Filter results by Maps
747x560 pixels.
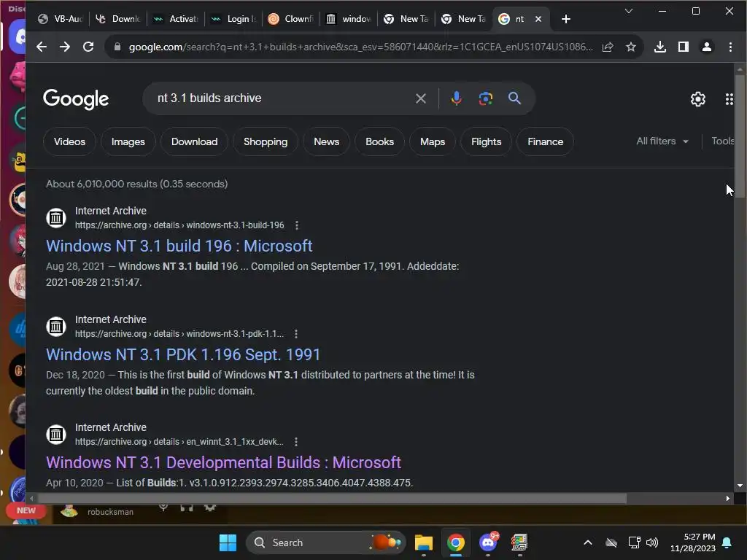tap(433, 142)
